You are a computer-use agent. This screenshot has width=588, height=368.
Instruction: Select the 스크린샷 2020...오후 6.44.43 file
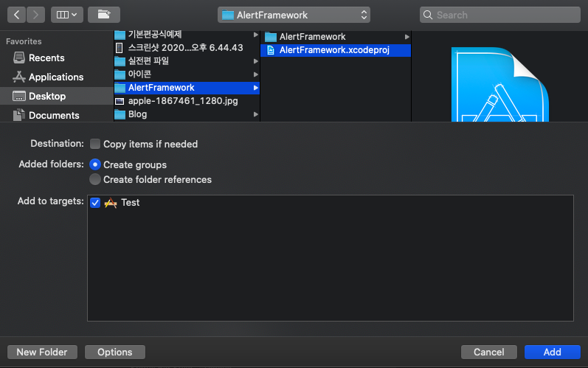[187, 48]
